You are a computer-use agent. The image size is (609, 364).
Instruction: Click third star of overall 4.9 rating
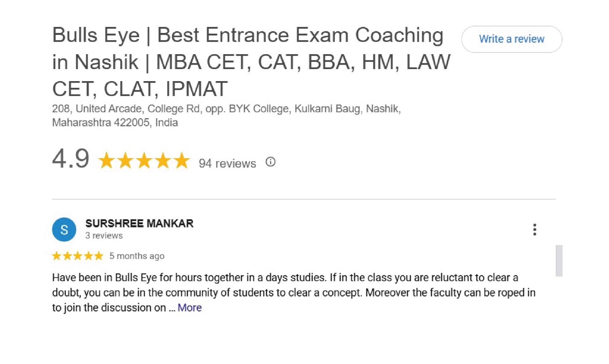144,160
